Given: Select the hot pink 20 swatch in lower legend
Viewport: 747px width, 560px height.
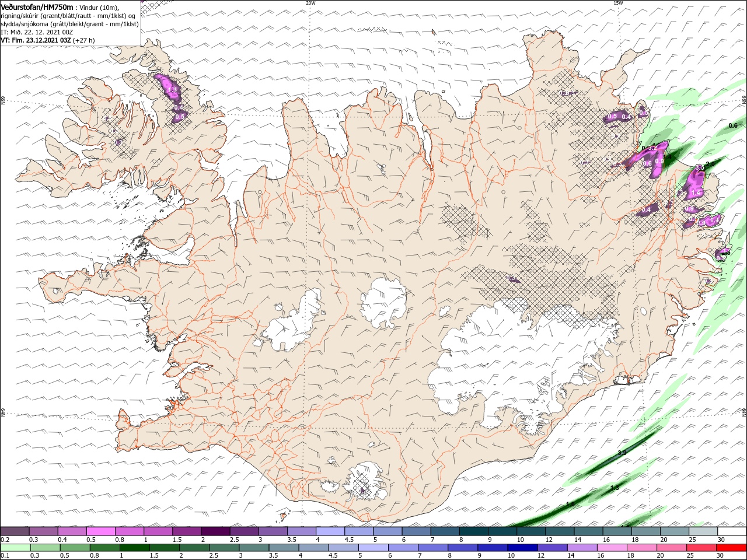Looking at the screenshot, I should [x=671, y=548].
